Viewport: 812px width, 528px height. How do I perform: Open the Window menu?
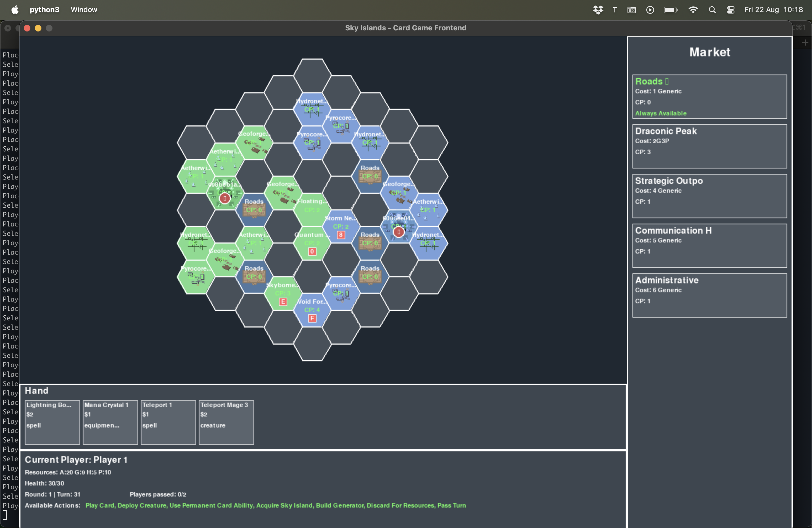point(84,10)
